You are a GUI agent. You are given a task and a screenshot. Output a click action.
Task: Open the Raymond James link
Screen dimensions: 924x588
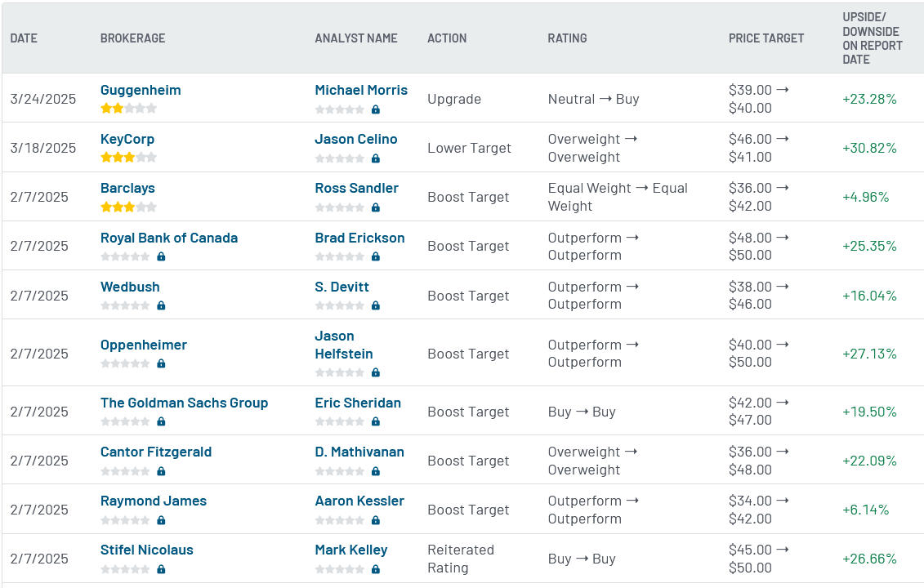point(154,501)
